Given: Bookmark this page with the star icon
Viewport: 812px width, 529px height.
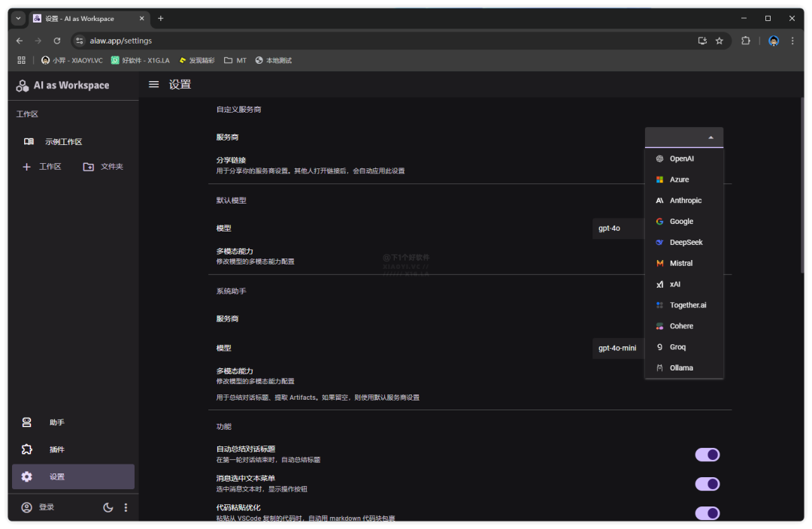Looking at the screenshot, I should (x=719, y=41).
